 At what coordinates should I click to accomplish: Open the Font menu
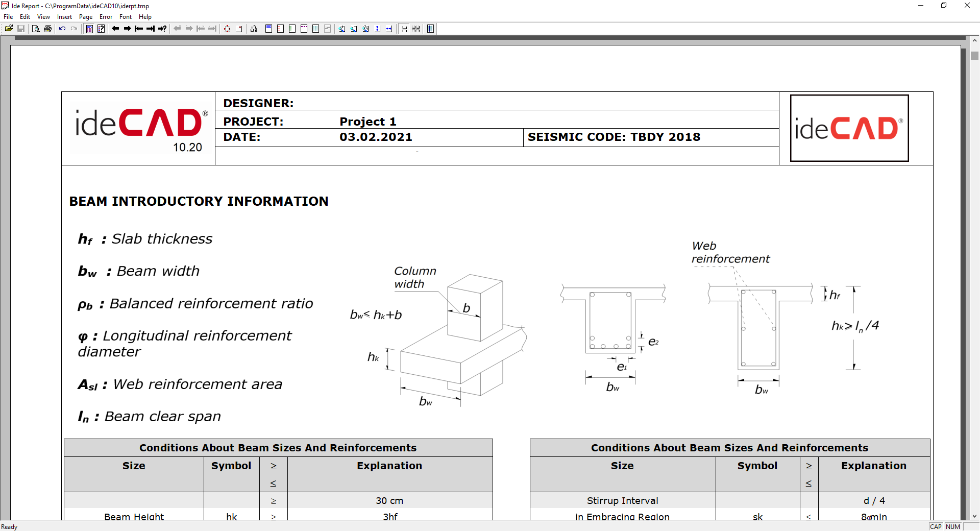(x=126, y=17)
